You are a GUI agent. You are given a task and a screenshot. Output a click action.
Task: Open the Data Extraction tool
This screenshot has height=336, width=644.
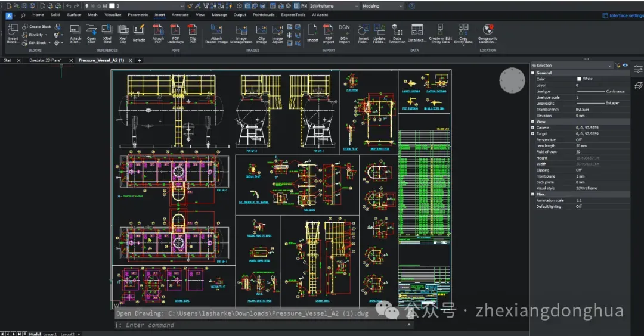coord(397,29)
